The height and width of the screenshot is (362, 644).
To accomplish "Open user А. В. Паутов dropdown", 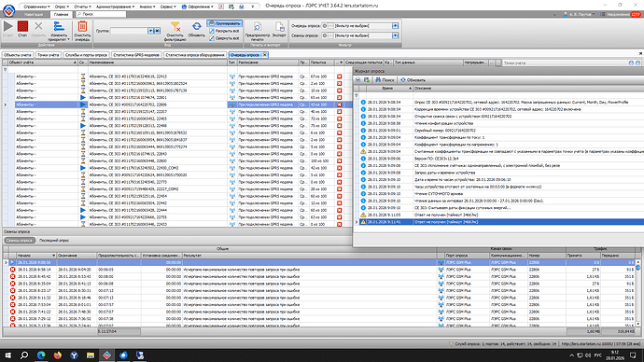I will (x=579, y=14).
